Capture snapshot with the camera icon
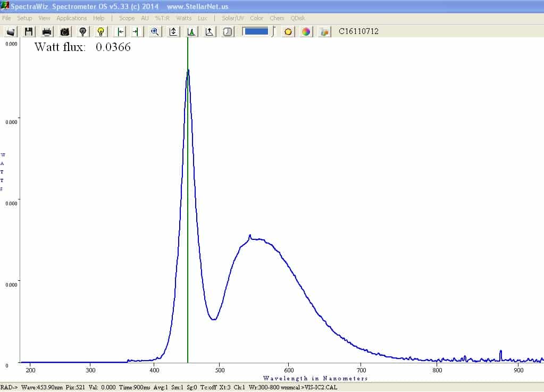The image size is (544, 392). click(65, 31)
